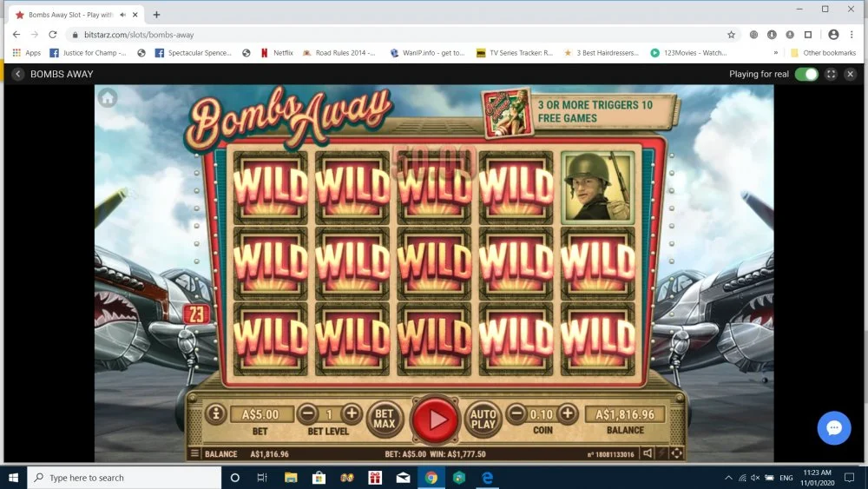This screenshot has height=489, width=868.
Task: Decrease the coin value
Action: tap(516, 413)
